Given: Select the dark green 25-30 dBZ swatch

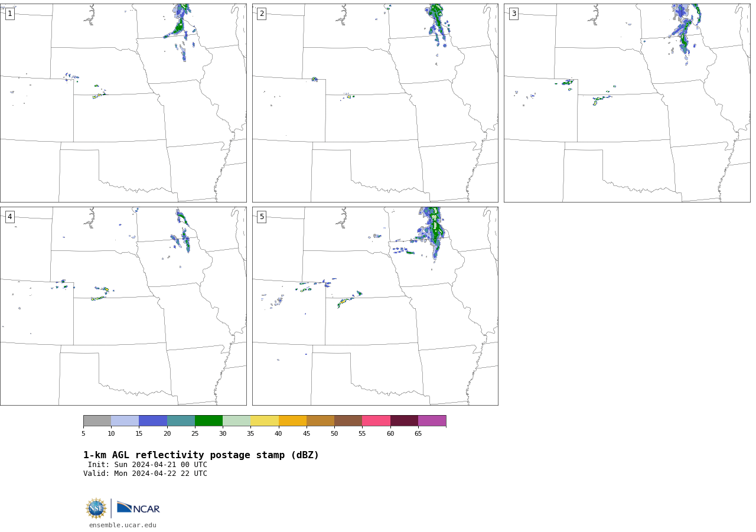Looking at the screenshot, I should [208, 420].
